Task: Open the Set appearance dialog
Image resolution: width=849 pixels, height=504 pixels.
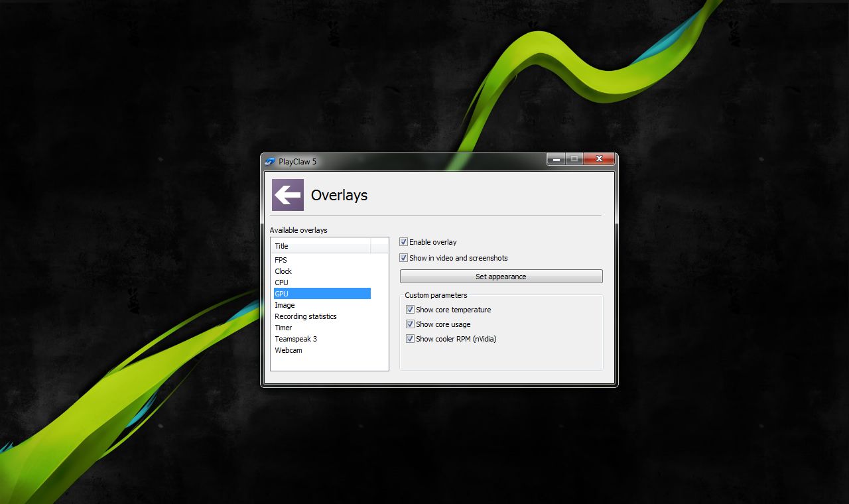Action: click(501, 277)
